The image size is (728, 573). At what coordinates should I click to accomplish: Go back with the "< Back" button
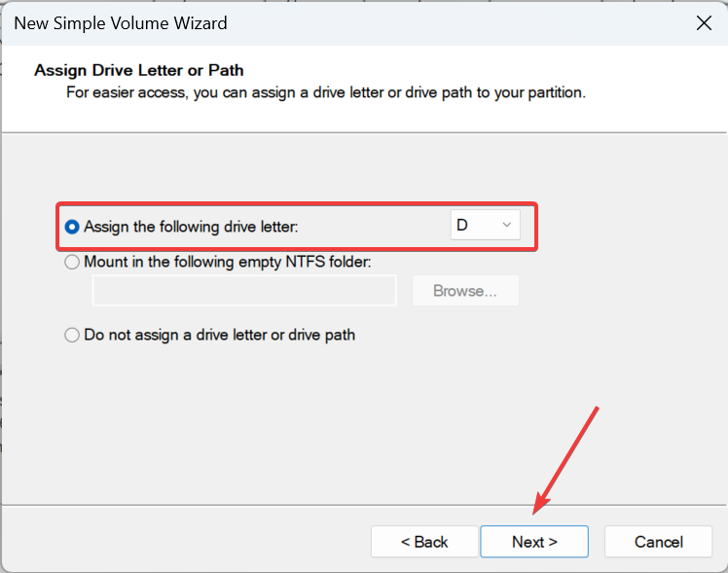click(x=424, y=542)
